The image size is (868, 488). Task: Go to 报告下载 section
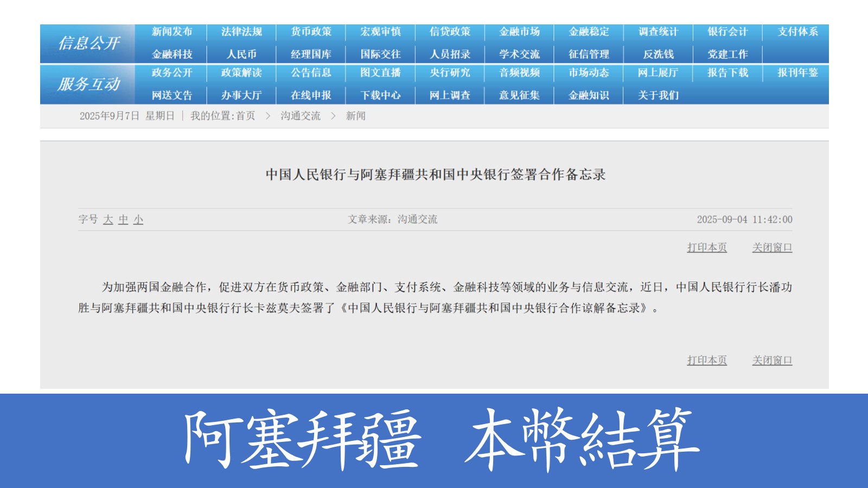tap(727, 73)
